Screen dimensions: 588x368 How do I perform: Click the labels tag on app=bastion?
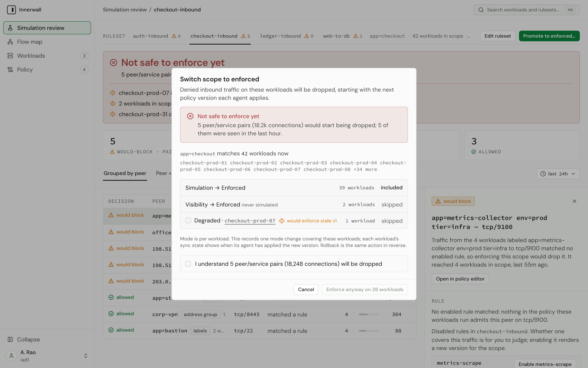point(200,331)
